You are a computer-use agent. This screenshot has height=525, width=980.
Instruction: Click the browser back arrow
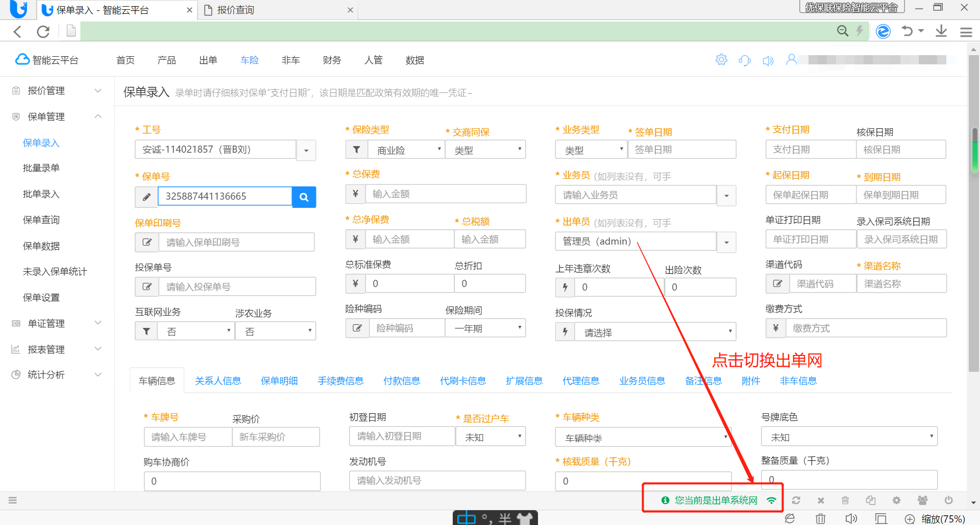(x=18, y=32)
